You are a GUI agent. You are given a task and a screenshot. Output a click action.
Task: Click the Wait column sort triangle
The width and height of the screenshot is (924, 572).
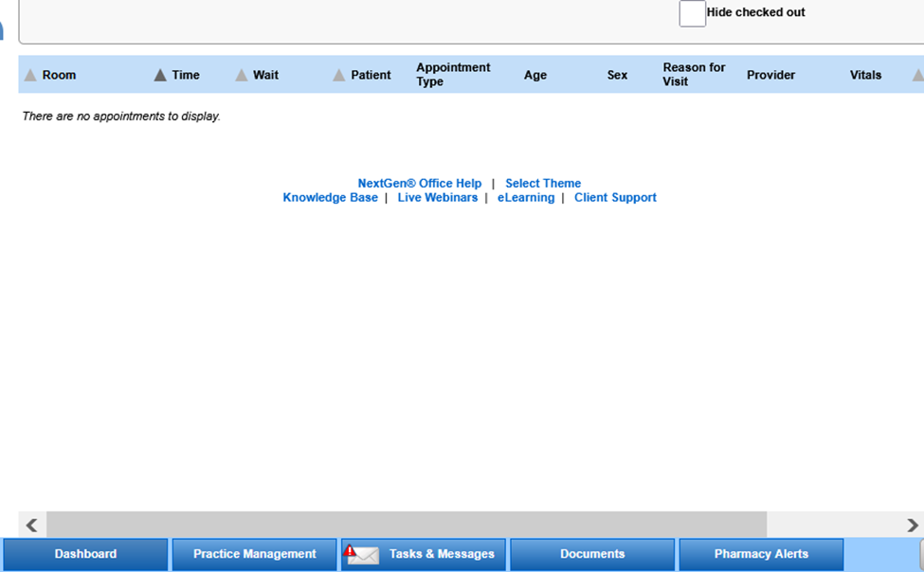(242, 76)
